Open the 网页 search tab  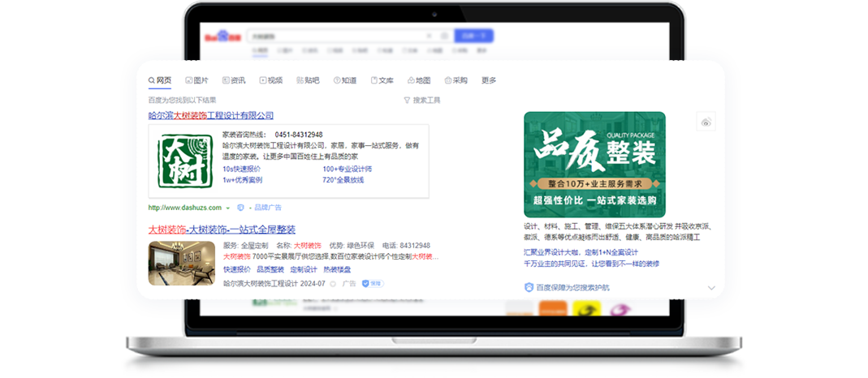[160, 80]
